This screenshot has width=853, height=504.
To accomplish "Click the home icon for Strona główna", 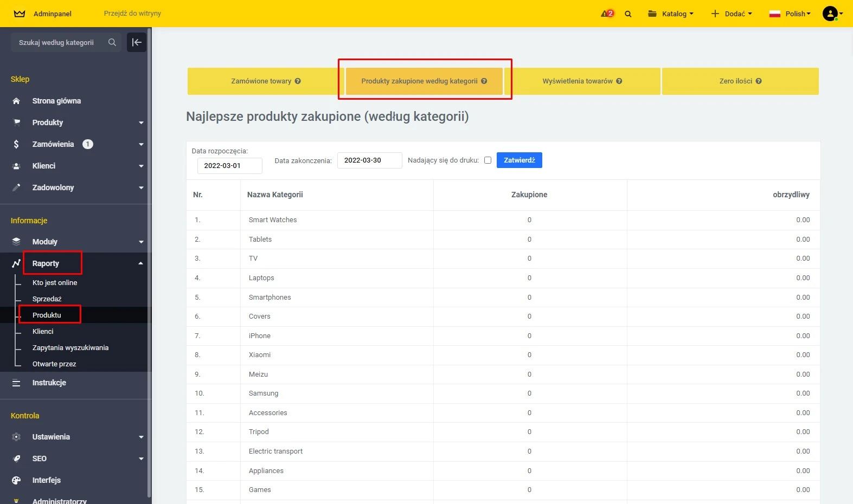I will (16, 101).
